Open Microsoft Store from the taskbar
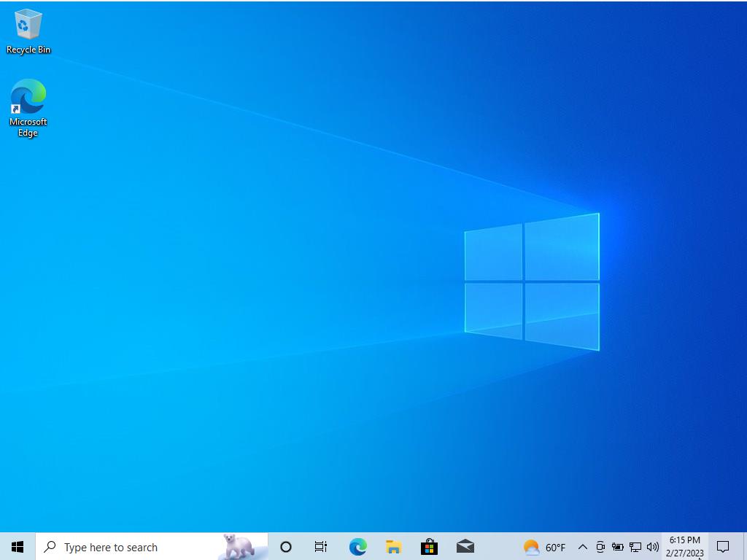This screenshot has width=747, height=560. pyautogui.click(x=429, y=547)
